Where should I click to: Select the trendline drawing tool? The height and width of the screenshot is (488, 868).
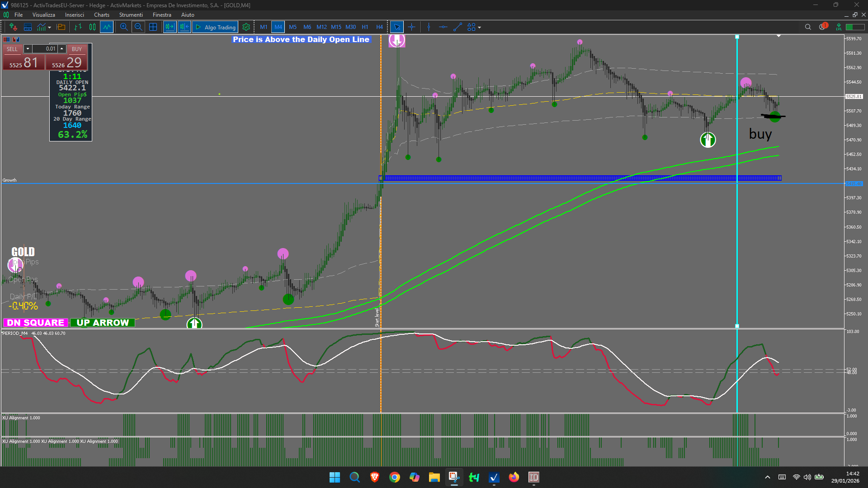458,27
